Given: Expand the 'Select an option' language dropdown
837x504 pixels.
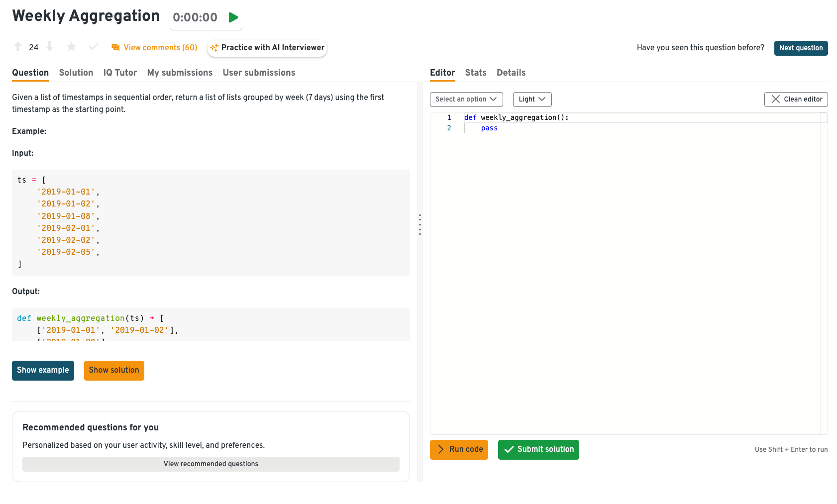Looking at the screenshot, I should coord(466,100).
